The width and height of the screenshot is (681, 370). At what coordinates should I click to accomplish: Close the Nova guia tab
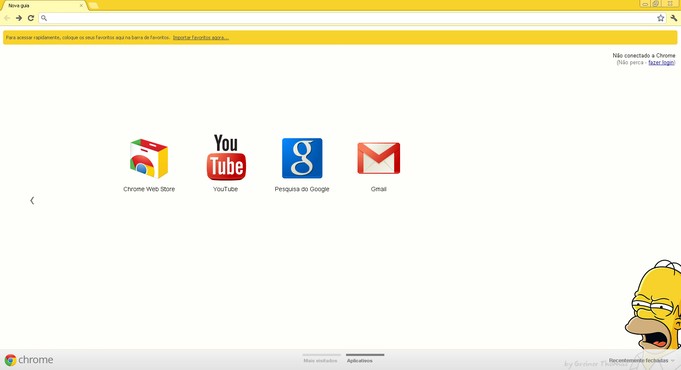[x=81, y=6]
